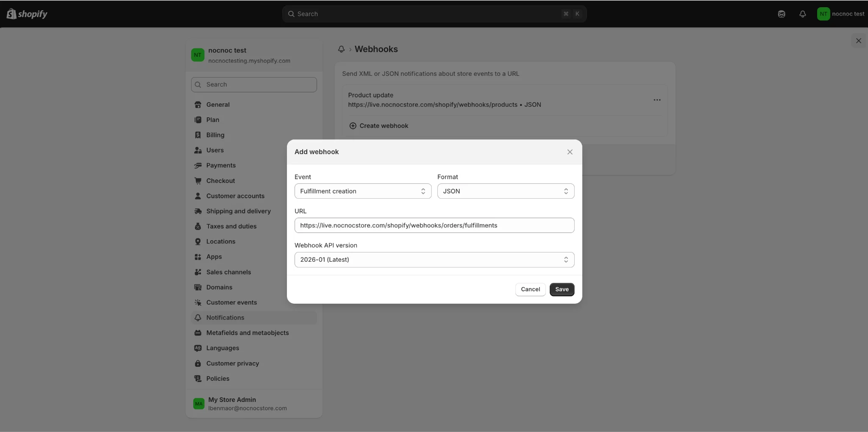The width and height of the screenshot is (868, 432).
Task: Open the Webhook API version dropdown
Action: pyautogui.click(x=434, y=260)
